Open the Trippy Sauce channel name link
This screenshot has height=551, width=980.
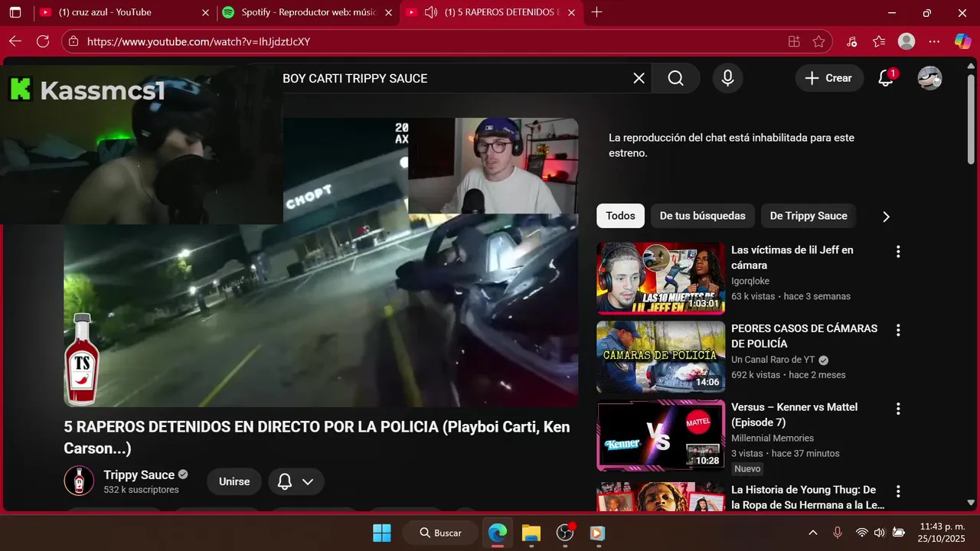139,474
